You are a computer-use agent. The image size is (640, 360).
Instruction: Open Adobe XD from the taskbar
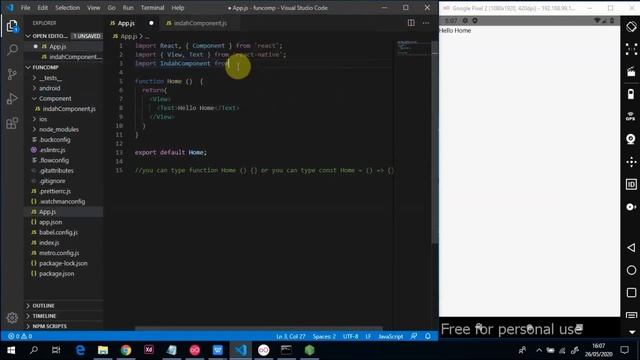coord(149,350)
